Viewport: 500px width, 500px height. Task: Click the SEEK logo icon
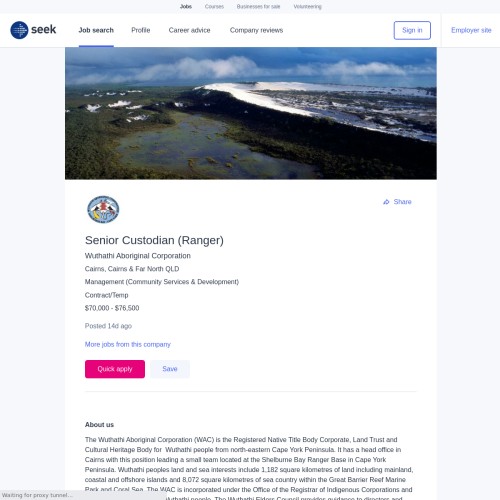click(x=19, y=30)
